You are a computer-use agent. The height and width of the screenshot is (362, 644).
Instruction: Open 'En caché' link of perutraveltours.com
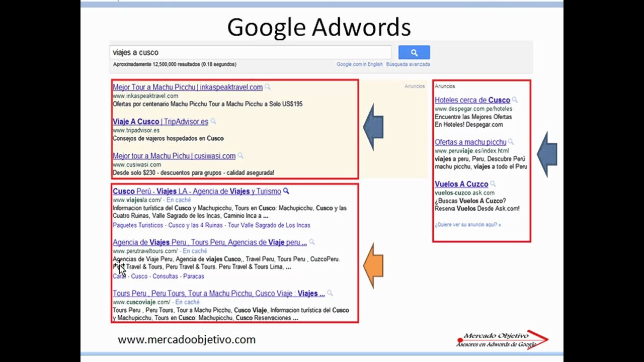tap(195, 251)
